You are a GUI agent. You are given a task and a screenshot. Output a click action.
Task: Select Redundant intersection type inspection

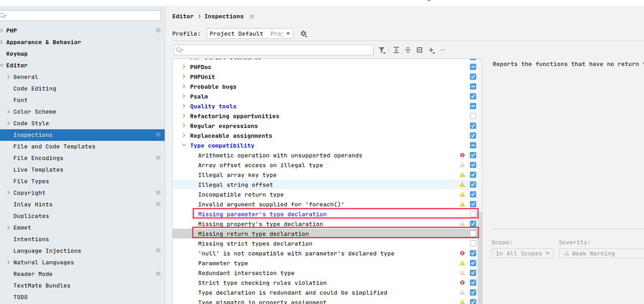tap(246, 273)
